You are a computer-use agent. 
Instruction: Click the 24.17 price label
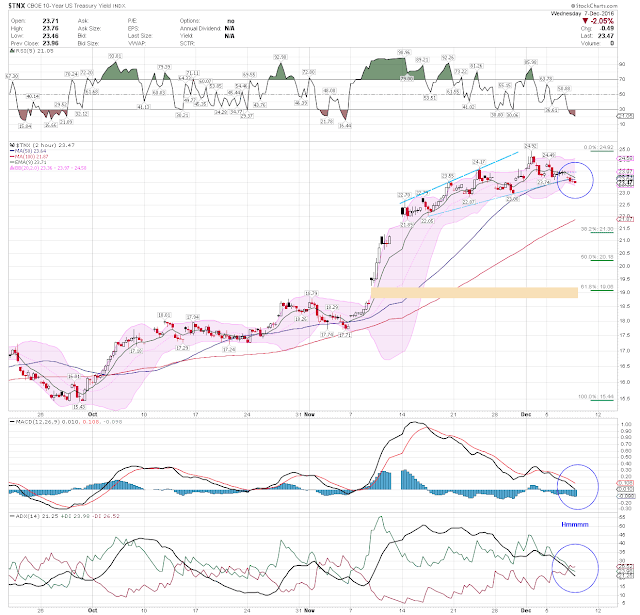[x=478, y=162]
